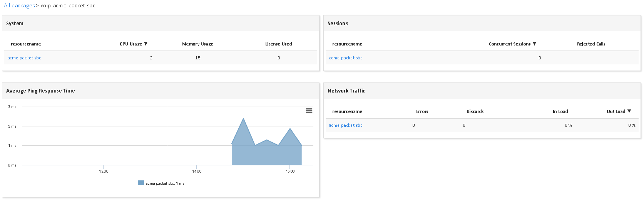Sort System table by resourcename header
Viewport: 644px width, 217px height.
26,44
